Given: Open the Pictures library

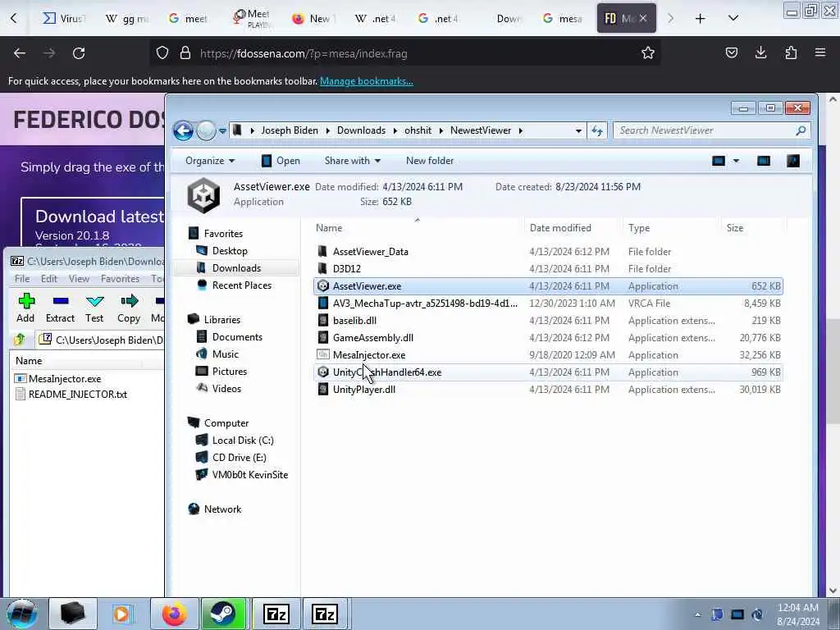Looking at the screenshot, I should (230, 372).
